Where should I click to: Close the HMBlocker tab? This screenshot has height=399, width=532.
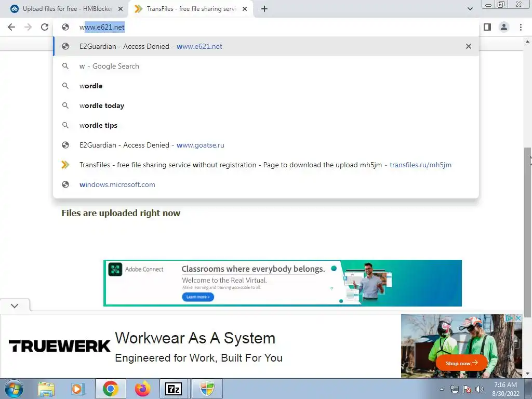click(121, 9)
